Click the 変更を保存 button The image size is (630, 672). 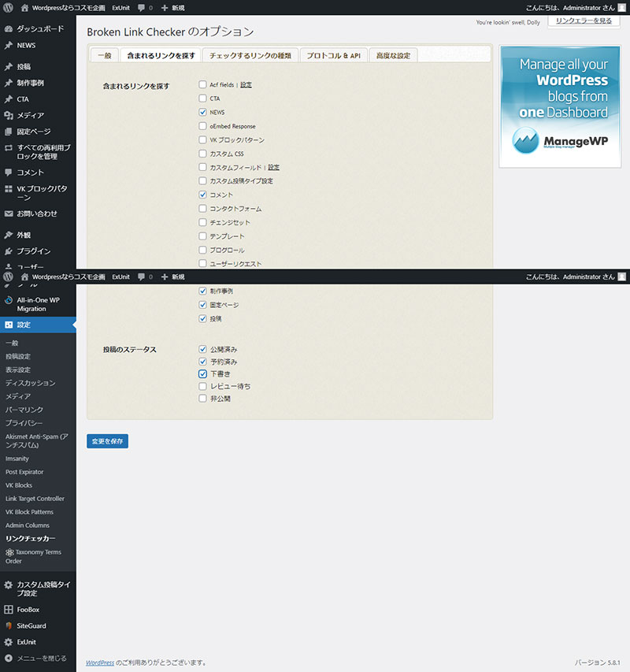click(x=107, y=441)
